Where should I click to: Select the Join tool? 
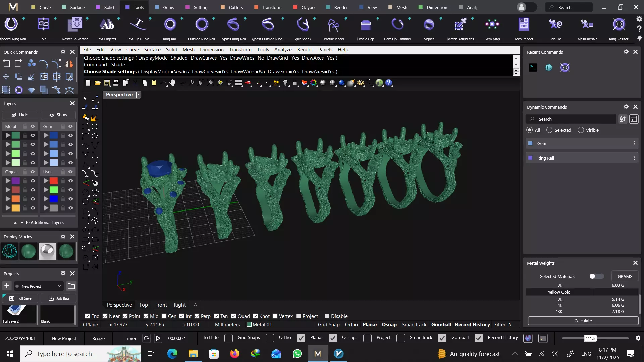click(43, 28)
